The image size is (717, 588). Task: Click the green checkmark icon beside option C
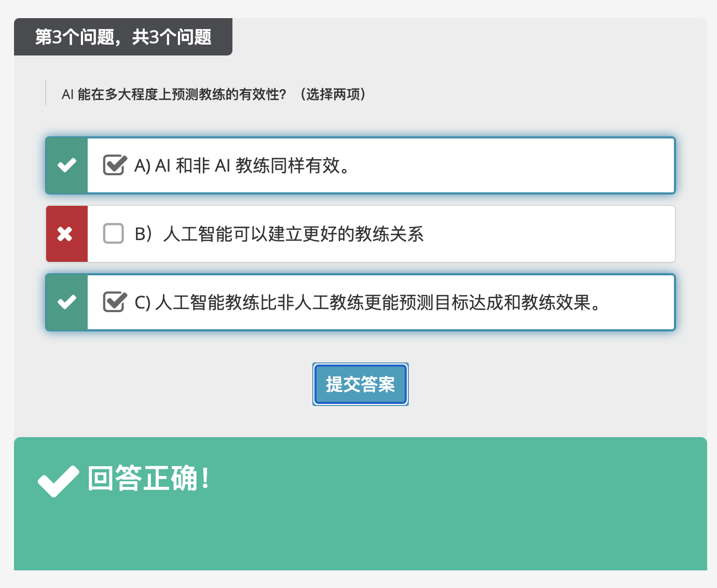pyautogui.click(x=67, y=302)
